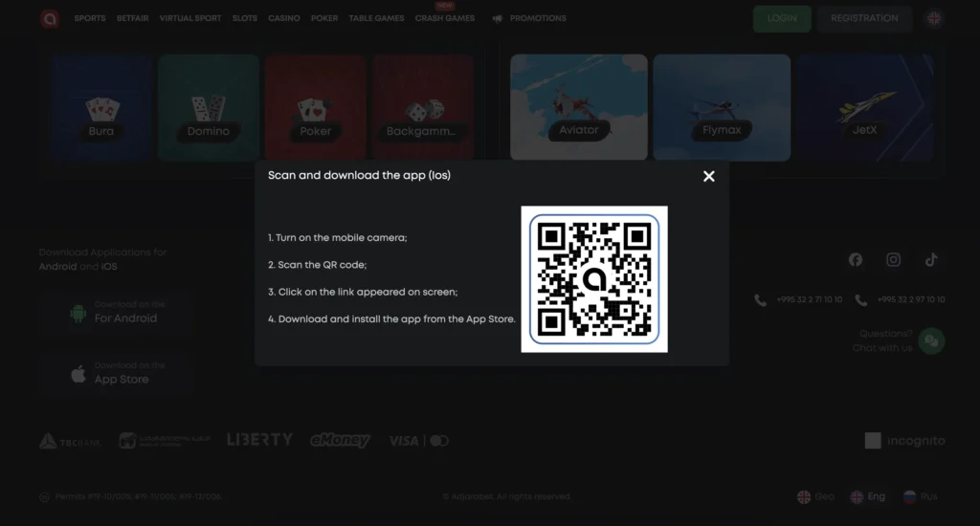Select the Aviator game thumbnail
Image resolution: width=980 pixels, height=526 pixels.
(578, 107)
